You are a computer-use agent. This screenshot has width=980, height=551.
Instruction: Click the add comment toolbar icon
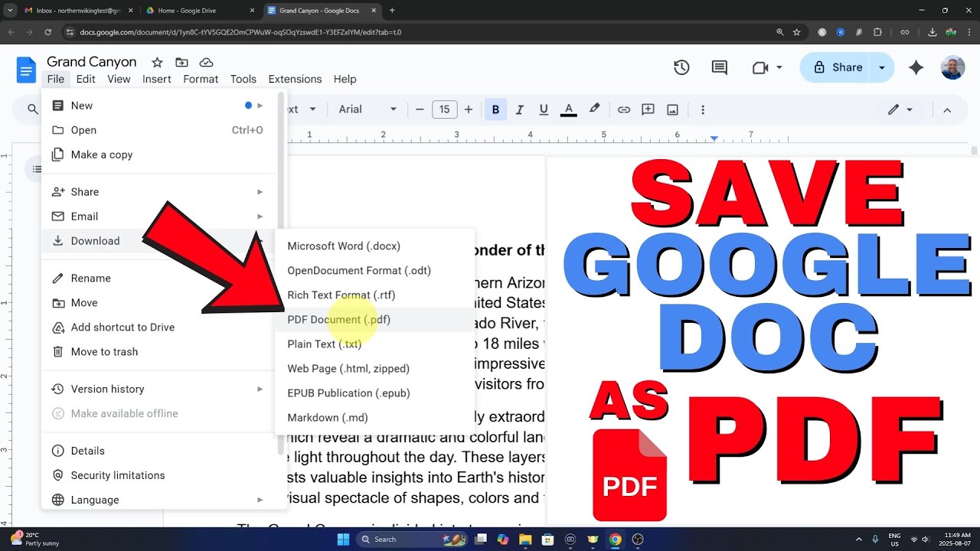point(648,109)
